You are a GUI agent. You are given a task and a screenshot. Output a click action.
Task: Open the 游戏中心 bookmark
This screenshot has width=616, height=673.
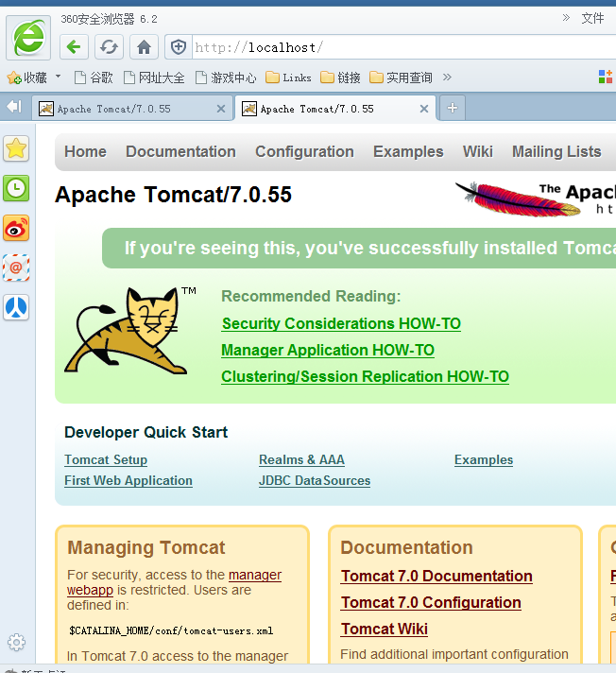point(226,78)
